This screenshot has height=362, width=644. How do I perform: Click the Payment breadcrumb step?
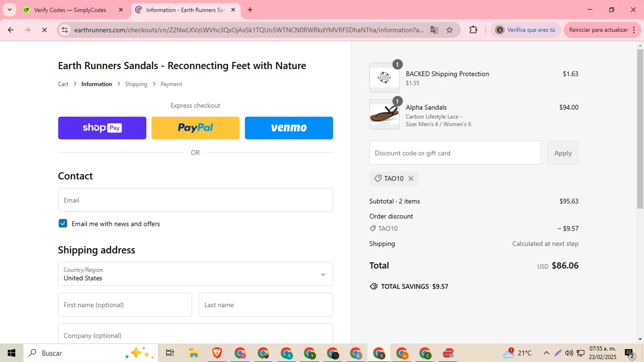click(x=171, y=84)
